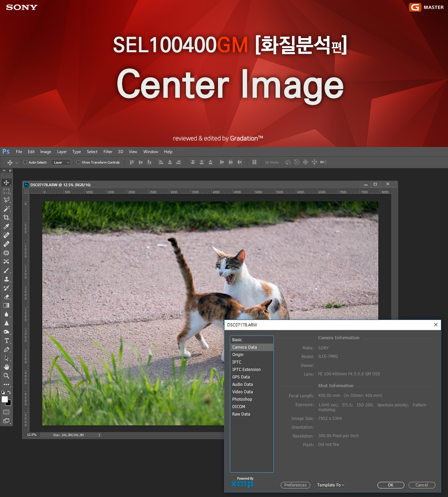Viewport: 448px width, 497px height.
Task: Select the Content-Aware Move tool
Action: coord(6,262)
